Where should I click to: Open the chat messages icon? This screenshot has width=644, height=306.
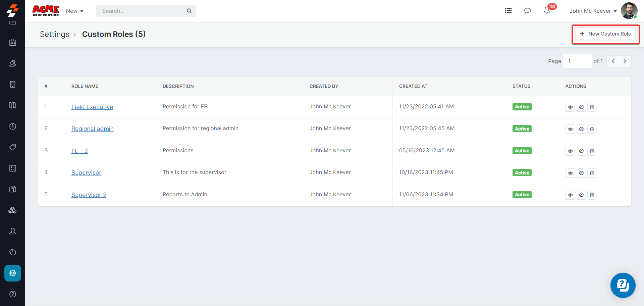click(x=527, y=11)
